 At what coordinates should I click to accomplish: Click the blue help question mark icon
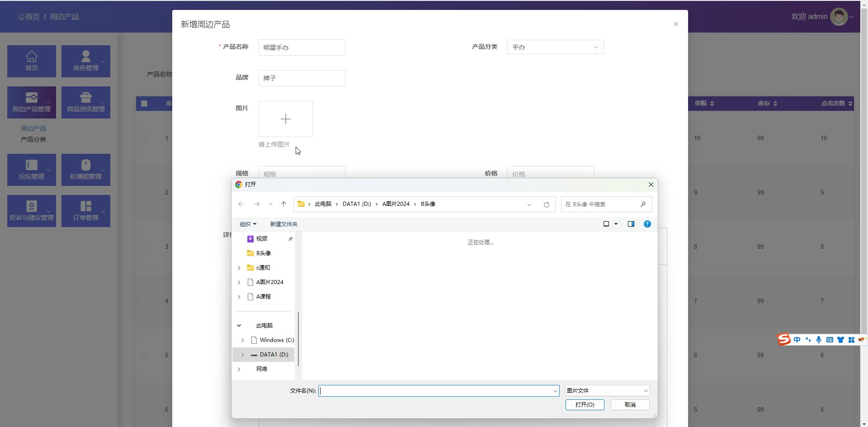(647, 224)
